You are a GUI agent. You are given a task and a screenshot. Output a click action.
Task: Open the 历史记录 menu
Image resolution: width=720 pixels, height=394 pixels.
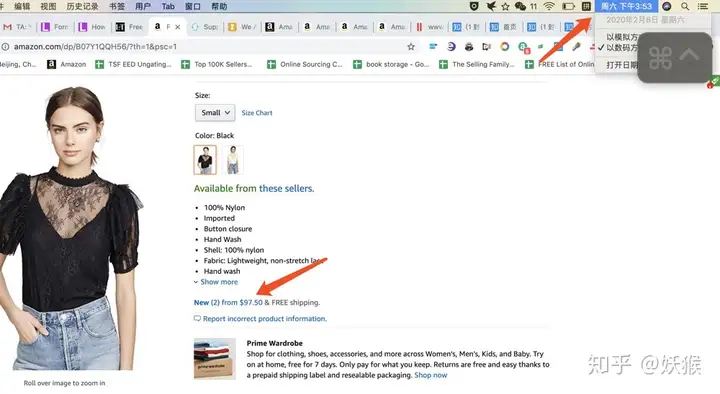82,6
